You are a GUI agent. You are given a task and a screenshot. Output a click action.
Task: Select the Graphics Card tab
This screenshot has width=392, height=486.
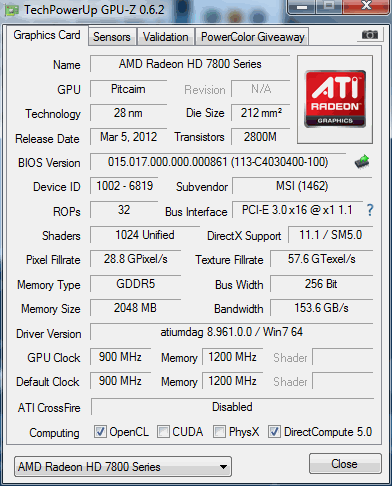tap(47, 35)
